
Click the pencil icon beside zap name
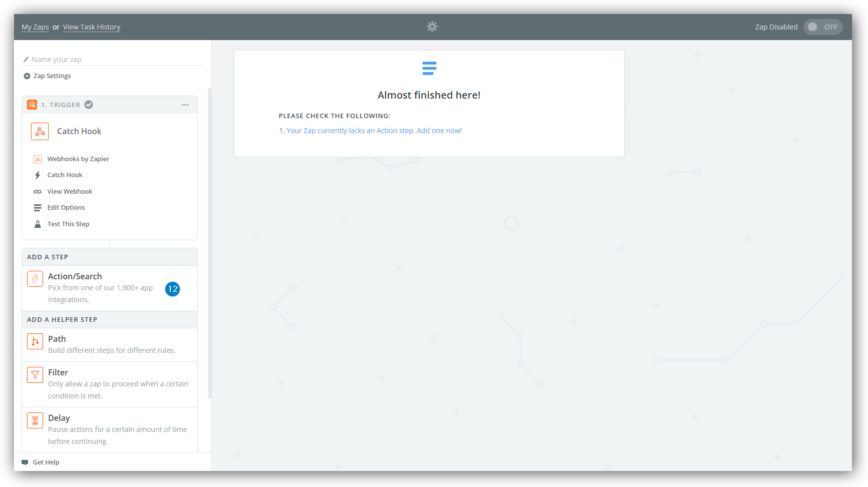[26, 60]
